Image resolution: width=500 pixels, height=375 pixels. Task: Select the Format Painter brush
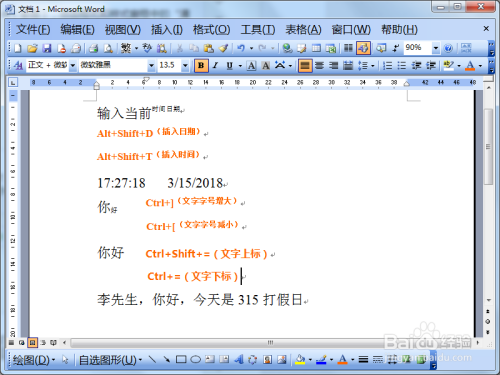pyautogui.click(x=223, y=48)
